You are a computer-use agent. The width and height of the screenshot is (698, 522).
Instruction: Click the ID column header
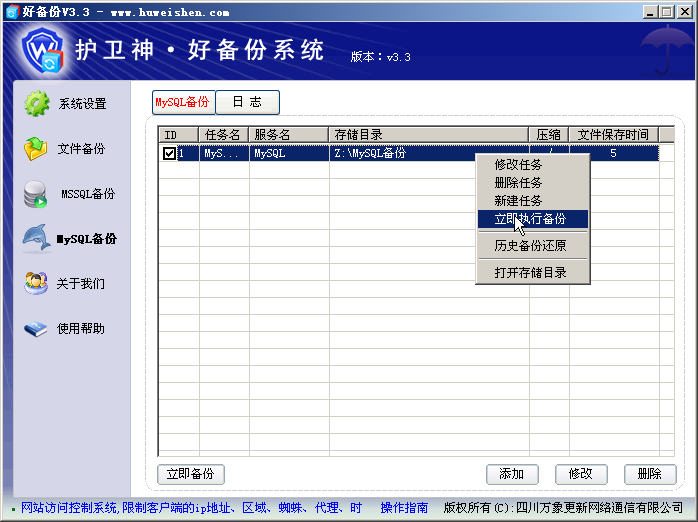[x=179, y=135]
